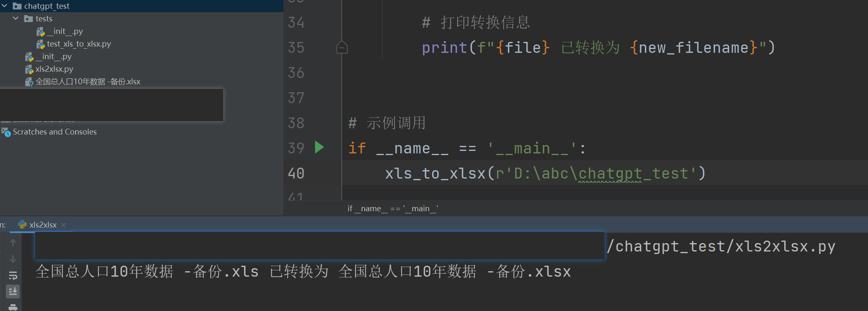This screenshot has height=311, width=868.
Task: Click the Scratches and Consoles icon
Action: [x=6, y=132]
